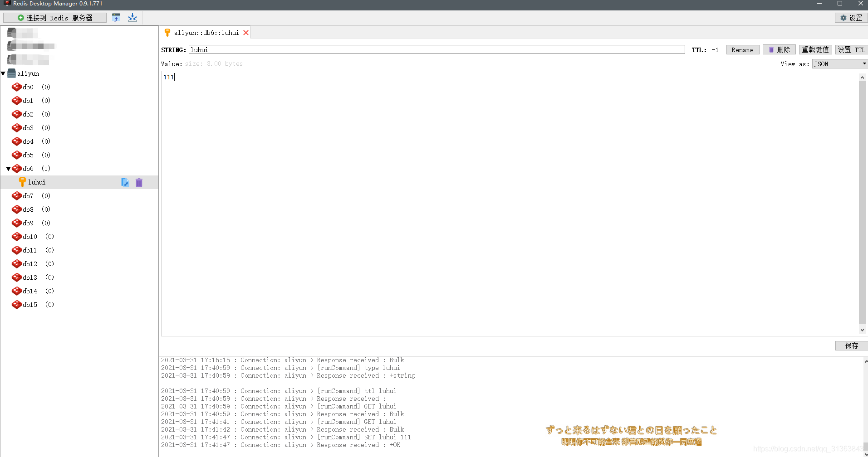Open the db5 database icon
This screenshot has width=868, height=457.
pyautogui.click(x=17, y=155)
